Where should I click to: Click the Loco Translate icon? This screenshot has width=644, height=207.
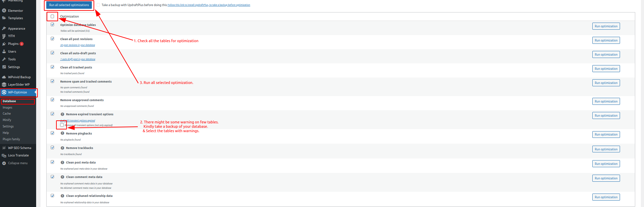point(4,155)
